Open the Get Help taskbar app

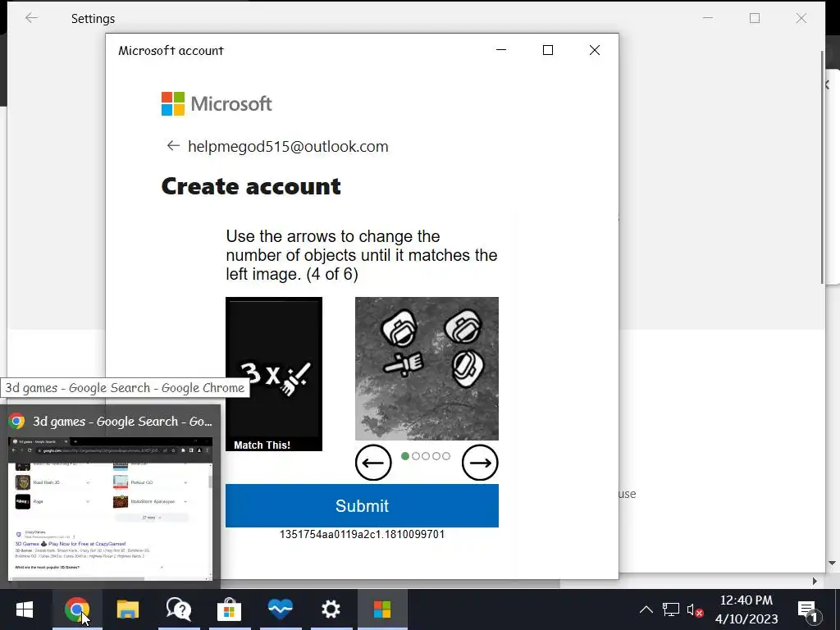[178, 609]
